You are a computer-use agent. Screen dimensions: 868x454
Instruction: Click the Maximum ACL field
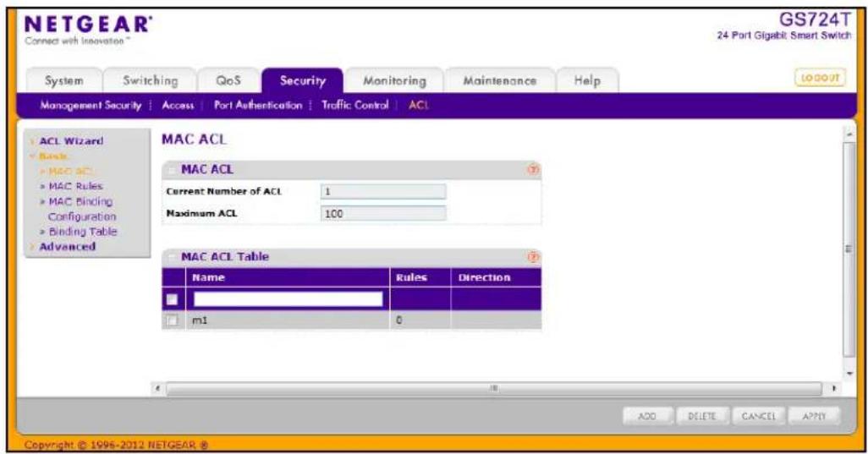383,213
